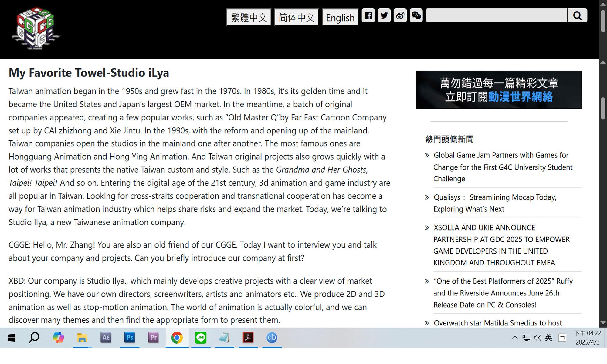Screen dimensions: 607x364
Task: Click the CGGE cube logo
Action: [x=36, y=29]
